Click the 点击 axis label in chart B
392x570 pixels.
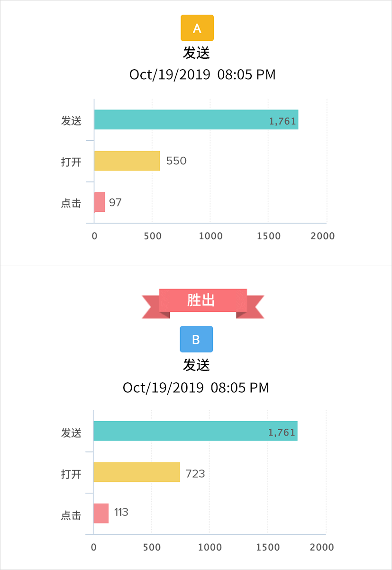point(71,516)
